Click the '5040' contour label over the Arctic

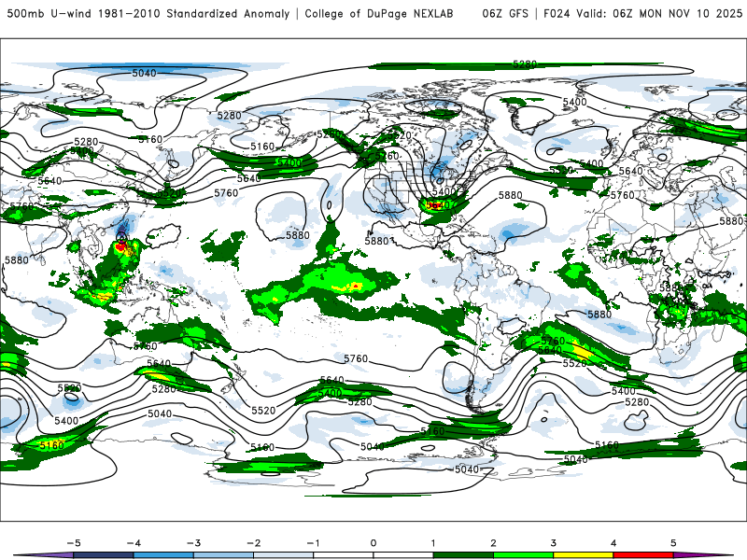click(144, 73)
